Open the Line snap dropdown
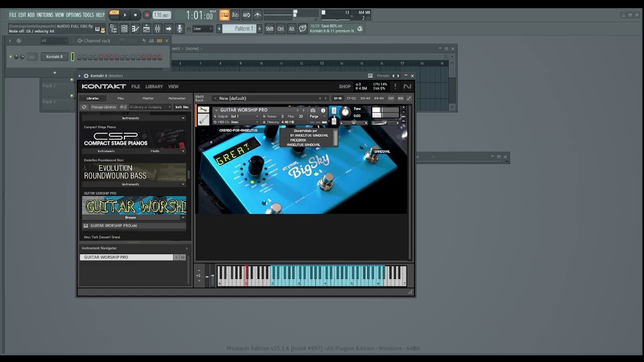 tap(203, 29)
